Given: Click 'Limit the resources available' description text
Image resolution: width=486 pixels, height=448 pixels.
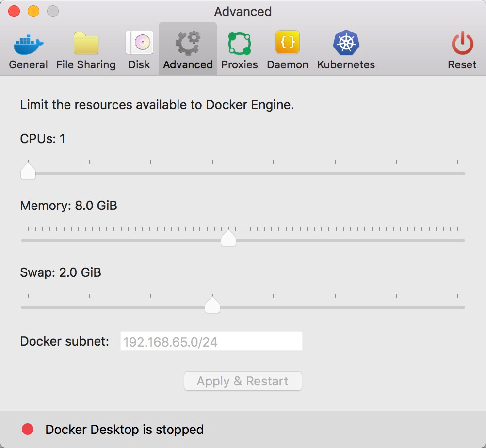Looking at the screenshot, I should [157, 105].
